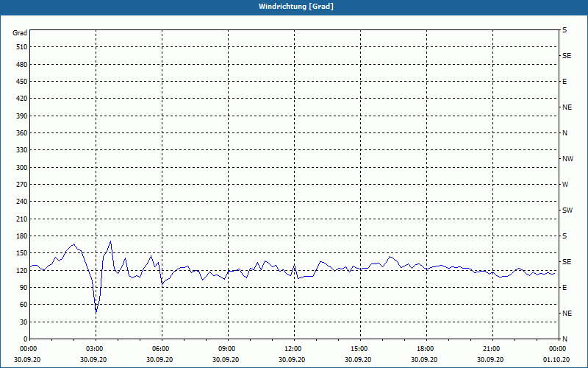Click the "21:00" time label
Screen dimensions: 588x368
click(491, 349)
